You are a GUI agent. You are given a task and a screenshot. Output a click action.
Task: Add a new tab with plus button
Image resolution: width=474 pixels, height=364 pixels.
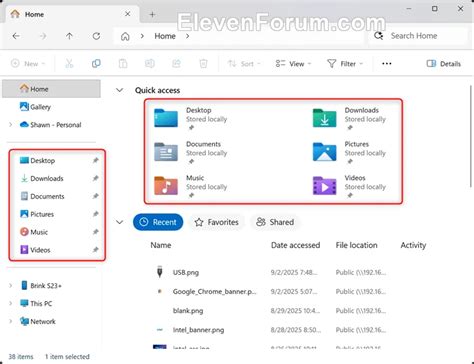point(152,14)
